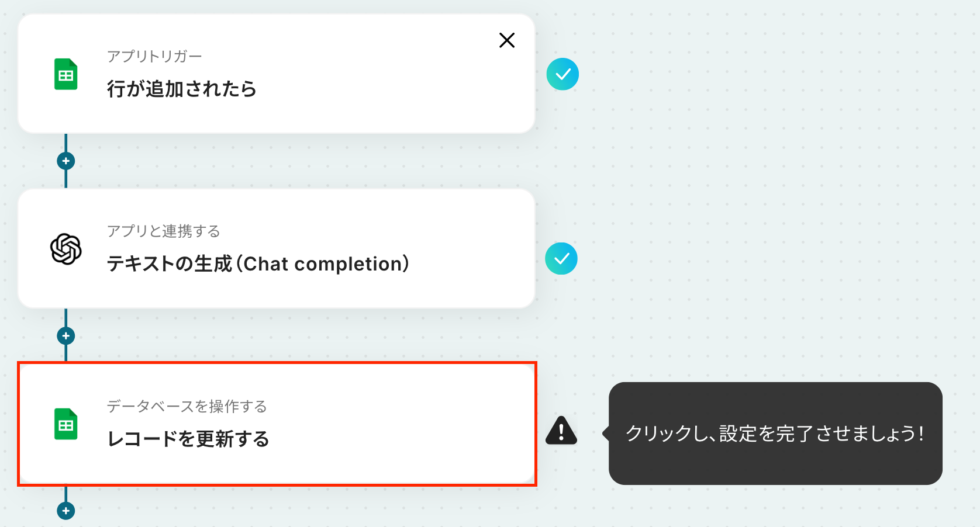Screen dimensions: 980x527
Task: Click the checkmark badge next to テキストの生成
Action: click(x=561, y=258)
